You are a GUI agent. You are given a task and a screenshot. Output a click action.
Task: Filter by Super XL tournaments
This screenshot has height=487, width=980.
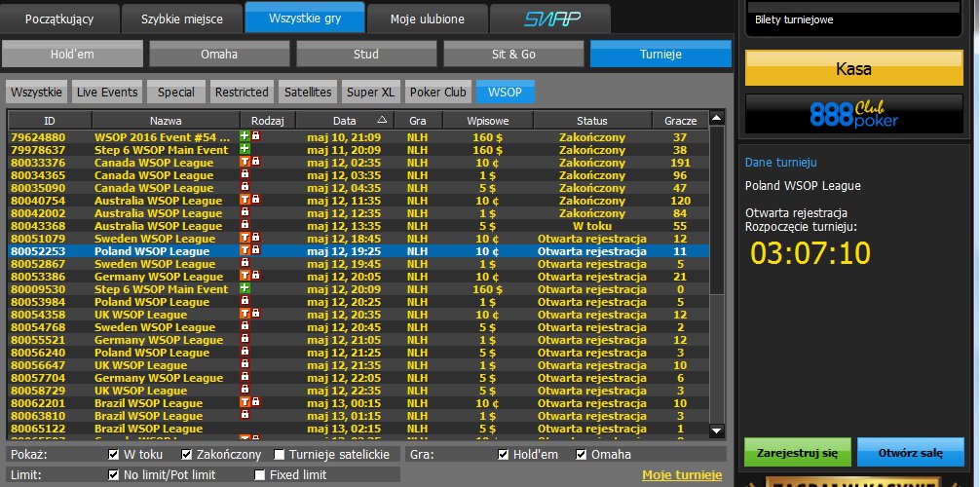(x=370, y=92)
